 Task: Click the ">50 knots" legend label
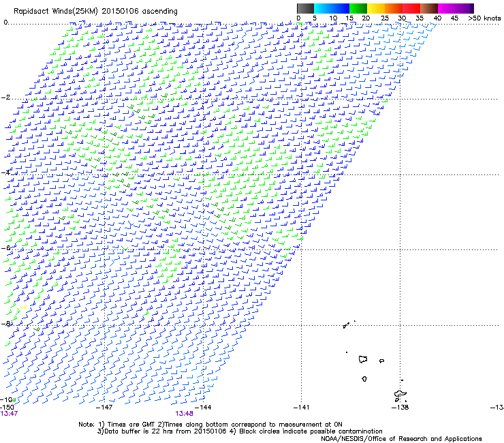(x=484, y=18)
